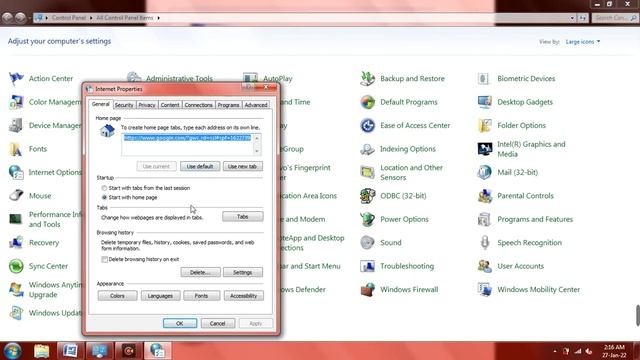The image size is (640, 360).
Task: Switch to the Privacy tab
Action: pyautogui.click(x=147, y=105)
